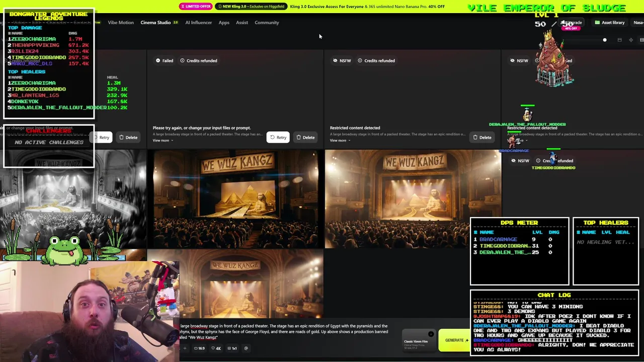Screen dimensions: 644x362
Task: Click the @ mention icon
Action: tap(246, 348)
